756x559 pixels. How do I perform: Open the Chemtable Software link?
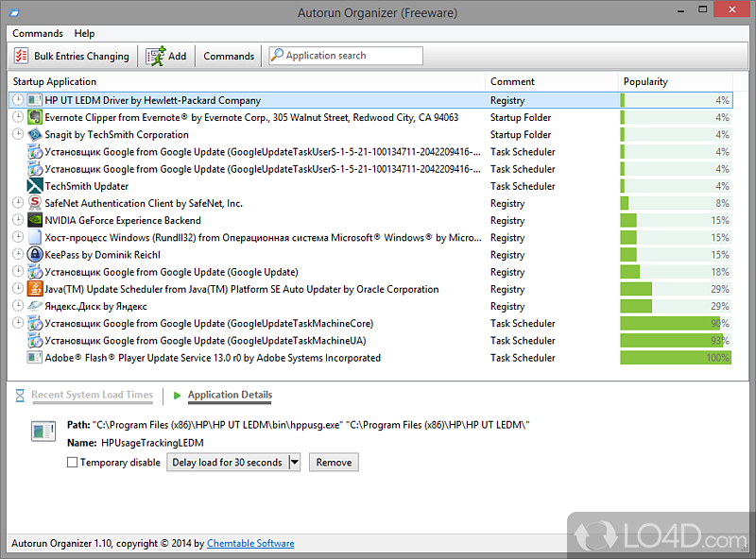coord(250,543)
